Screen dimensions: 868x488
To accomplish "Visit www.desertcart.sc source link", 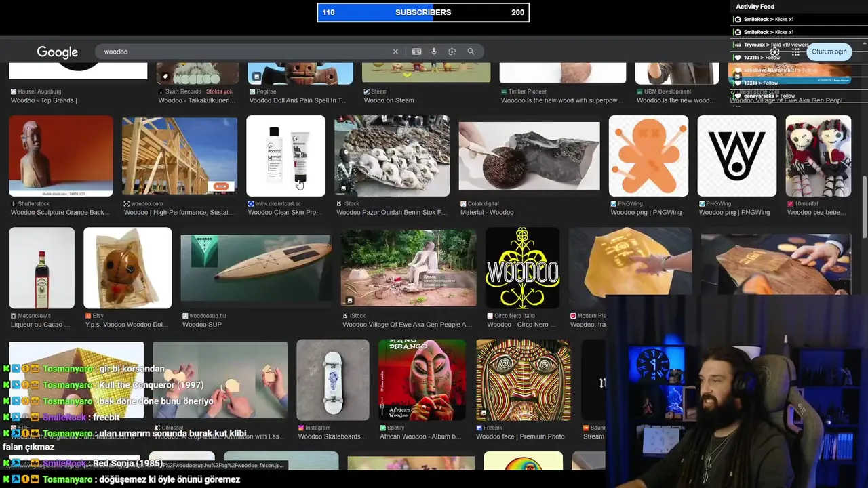I will tap(278, 203).
